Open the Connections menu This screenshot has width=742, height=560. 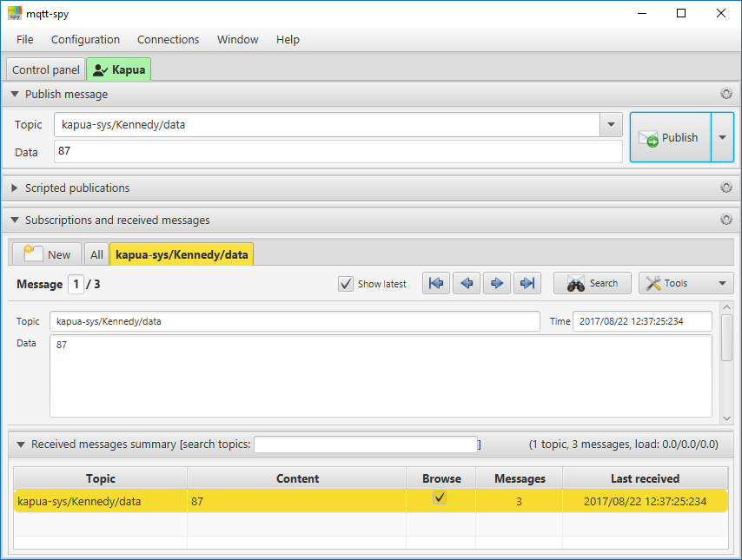[x=167, y=39]
